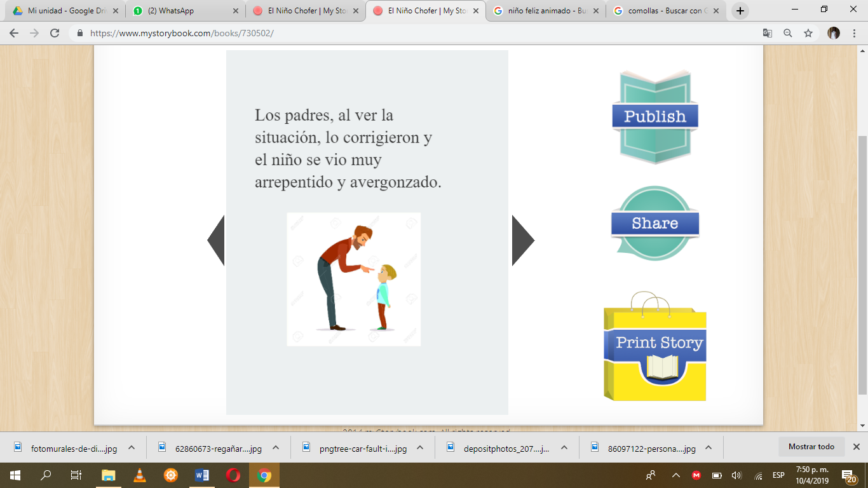Image resolution: width=868 pixels, height=488 pixels.
Task: Reload the current page
Action: pos(55,33)
